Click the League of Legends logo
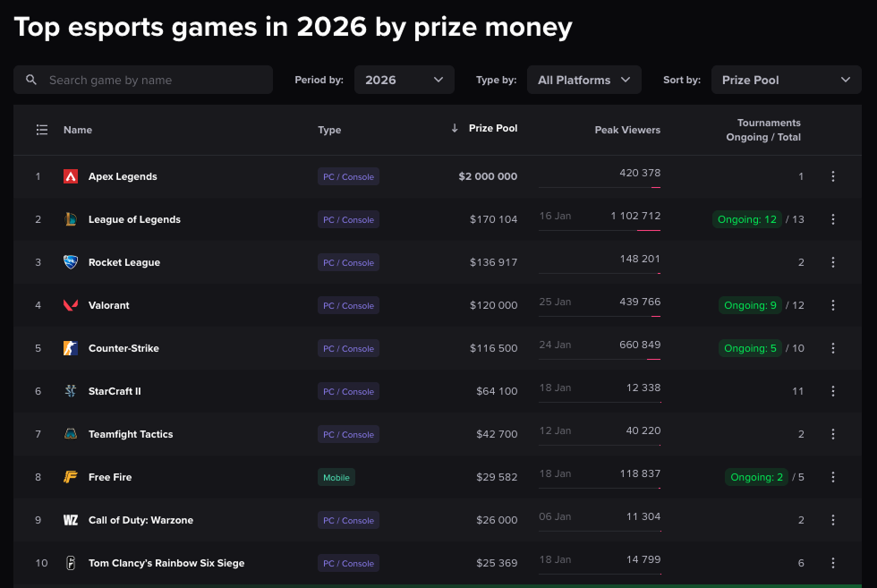The image size is (877, 588). 71,218
